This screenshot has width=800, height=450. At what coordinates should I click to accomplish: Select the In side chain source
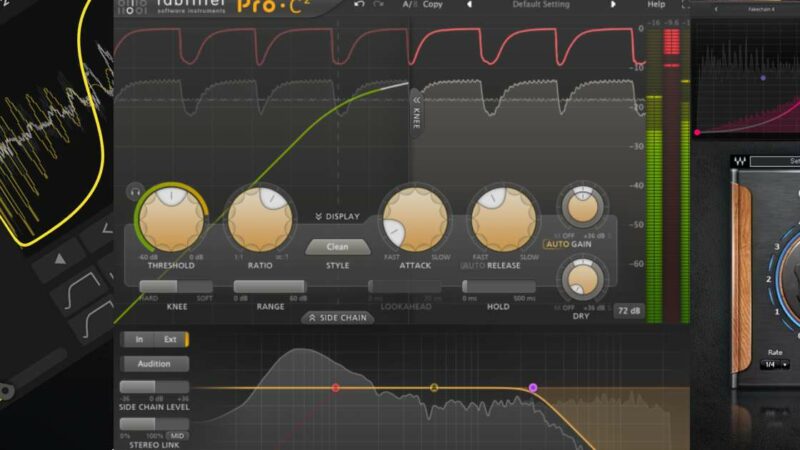point(139,339)
